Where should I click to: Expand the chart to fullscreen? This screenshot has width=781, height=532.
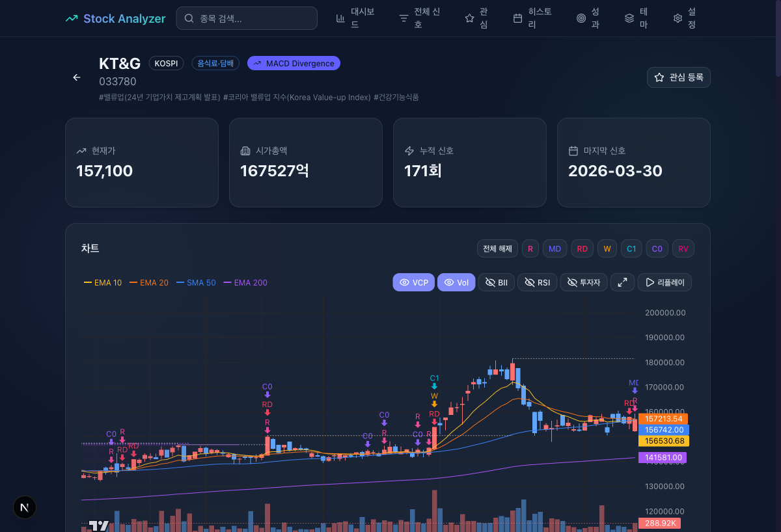[622, 282]
